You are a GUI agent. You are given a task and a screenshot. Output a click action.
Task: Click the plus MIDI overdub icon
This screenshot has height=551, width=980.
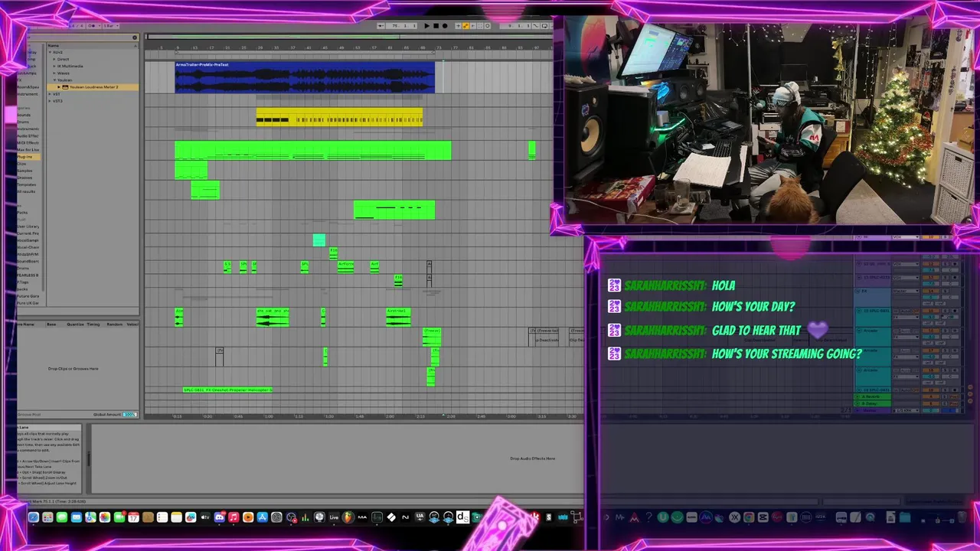[458, 26]
